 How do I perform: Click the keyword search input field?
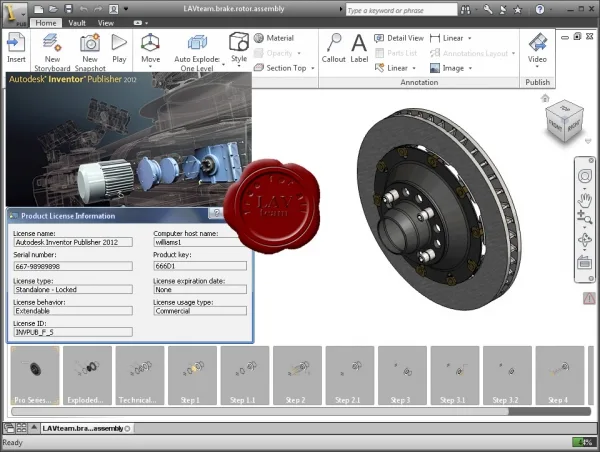click(x=401, y=10)
